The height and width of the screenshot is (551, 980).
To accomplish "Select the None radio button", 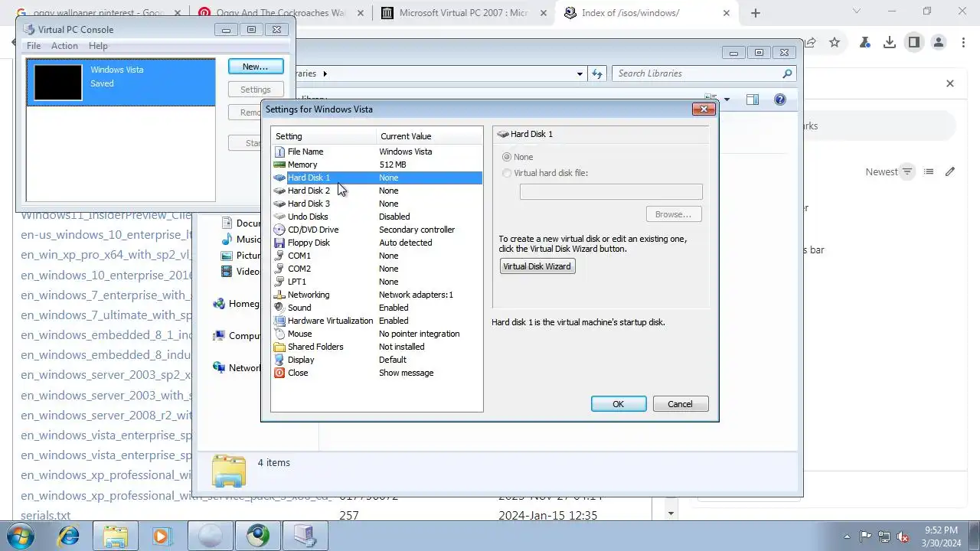I will (x=506, y=157).
